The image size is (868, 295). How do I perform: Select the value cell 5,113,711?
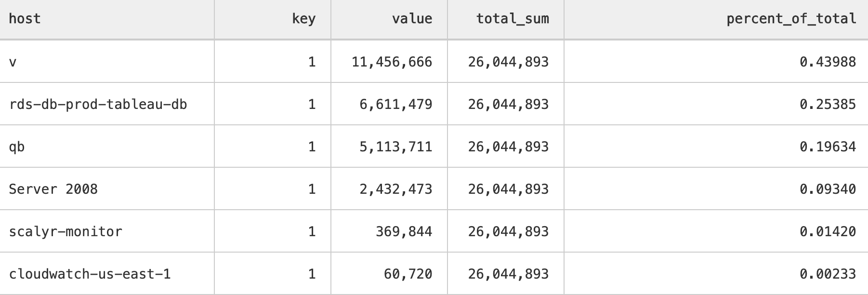pos(395,147)
